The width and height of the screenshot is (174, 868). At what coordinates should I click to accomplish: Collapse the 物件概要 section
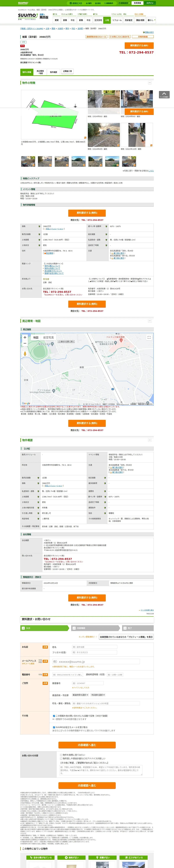[150, 440]
